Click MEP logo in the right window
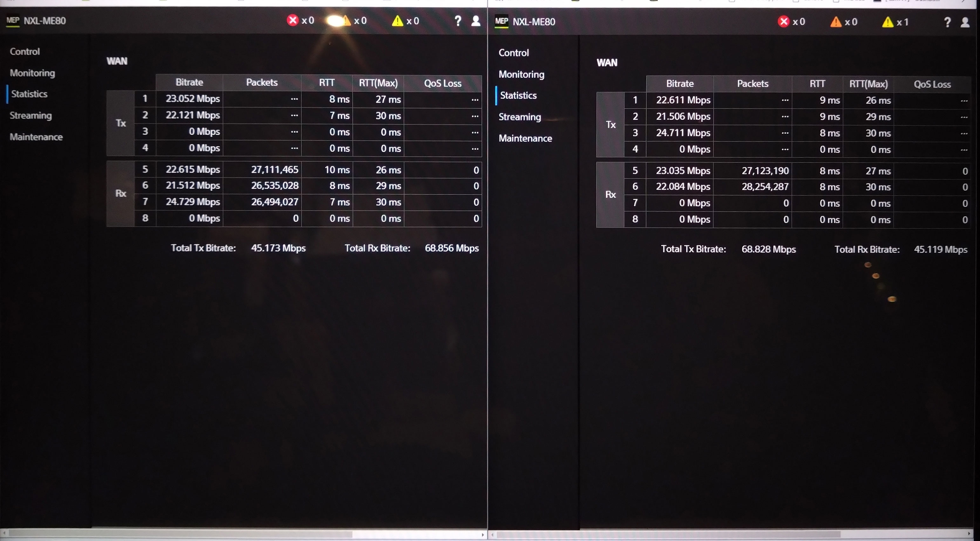980x541 pixels. point(501,21)
